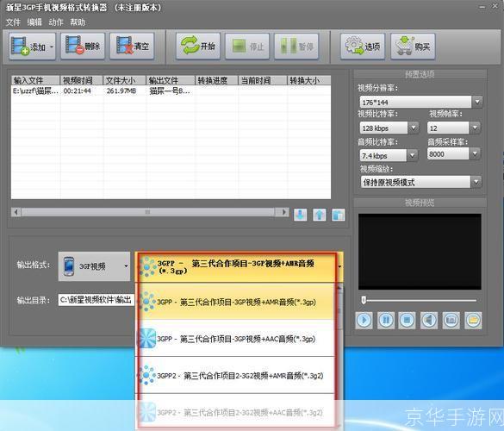The image size is (504, 431).
Task: Select 3GPP2 3G2视频+AAC音频(*.3g2) list option
Action: [236, 412]
